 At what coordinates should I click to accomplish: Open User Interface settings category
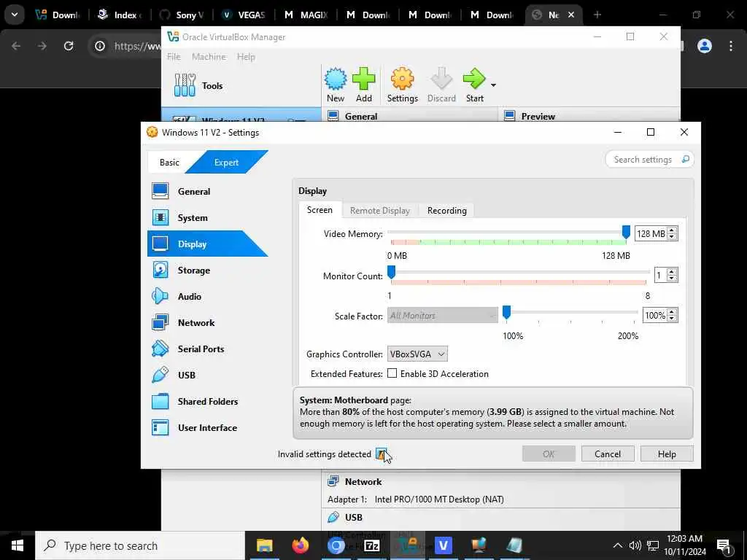(207, 427)
